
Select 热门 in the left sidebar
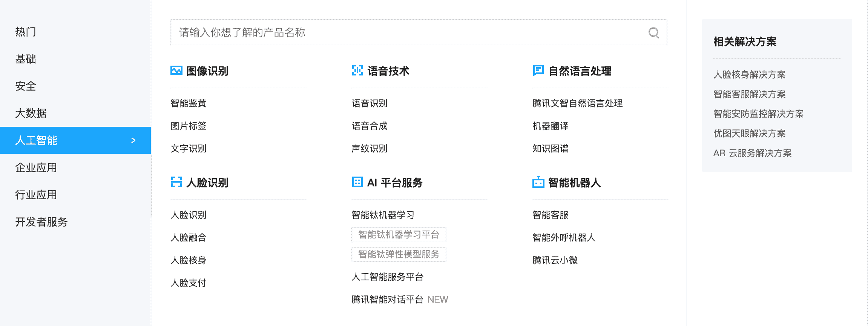pos(26,32)
